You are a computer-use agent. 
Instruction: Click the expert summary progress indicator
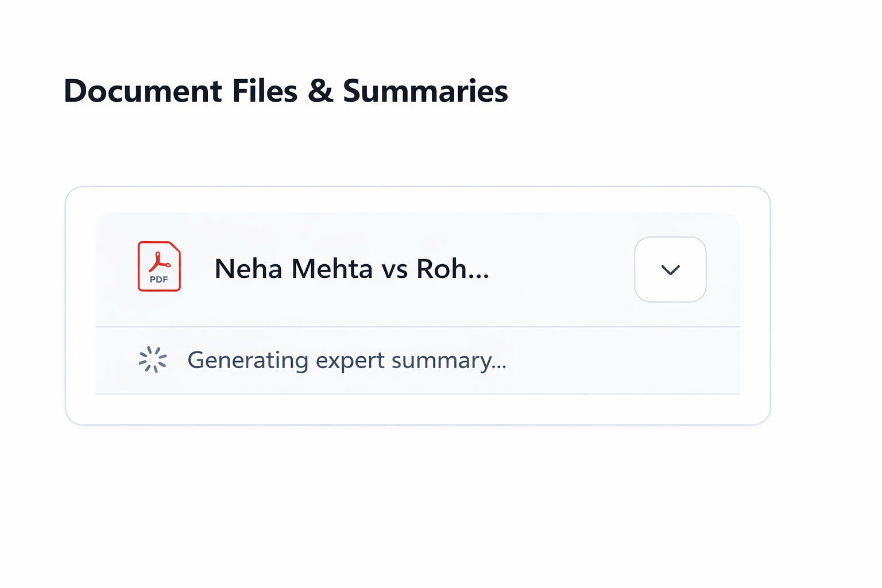point(153,359)
